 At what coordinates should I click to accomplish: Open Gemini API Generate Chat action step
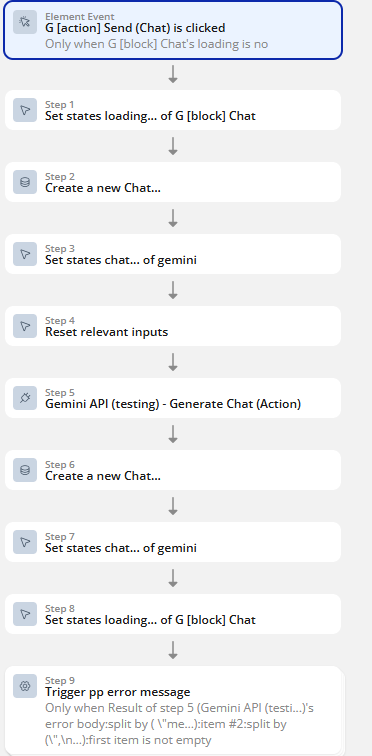(x=173, y=398)
